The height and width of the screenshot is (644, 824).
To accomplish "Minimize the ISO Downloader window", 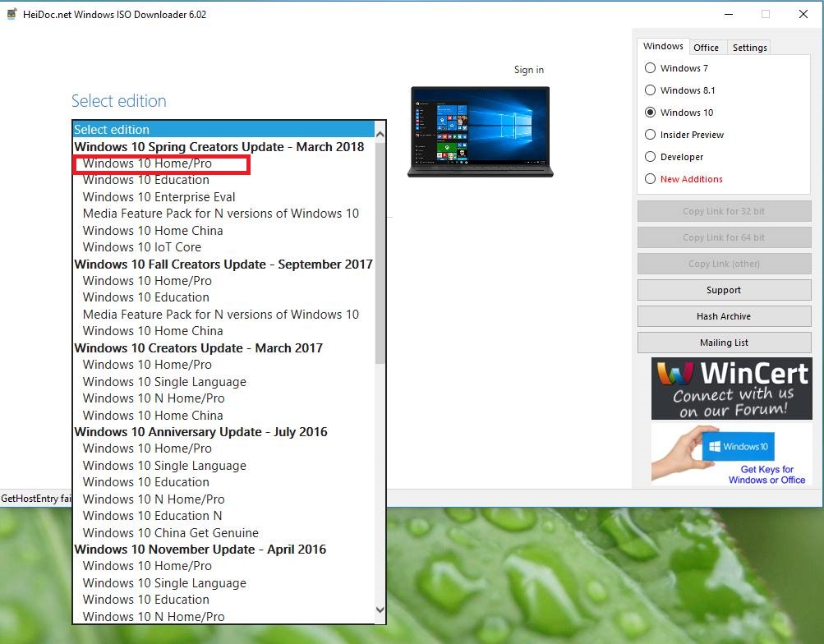I will point(729,14).
